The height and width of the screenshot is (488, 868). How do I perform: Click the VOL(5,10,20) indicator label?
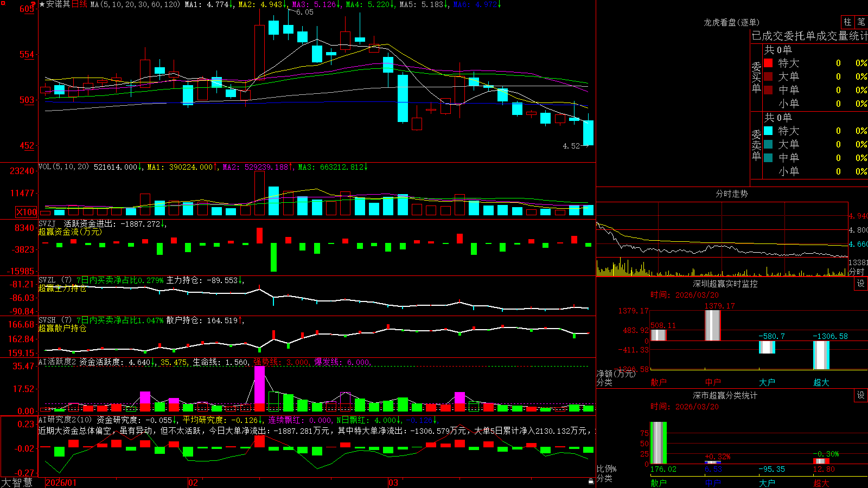[63, 167]
